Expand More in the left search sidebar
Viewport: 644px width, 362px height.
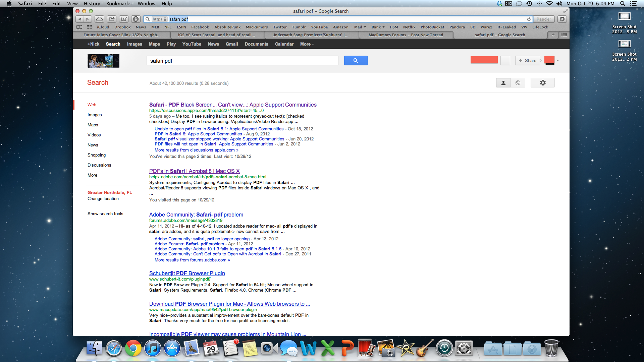tap(92, 175)
